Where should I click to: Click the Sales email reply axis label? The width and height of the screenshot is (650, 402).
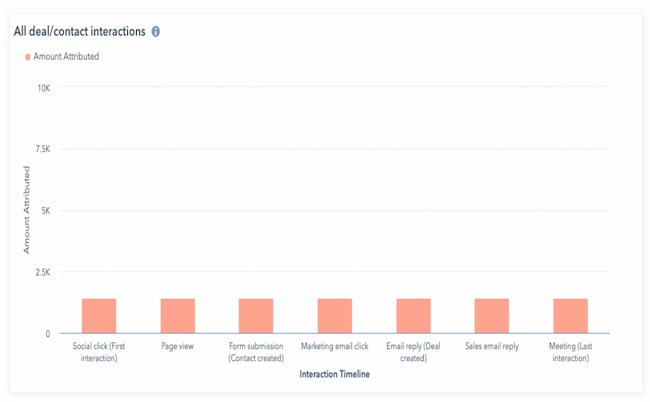492,346
